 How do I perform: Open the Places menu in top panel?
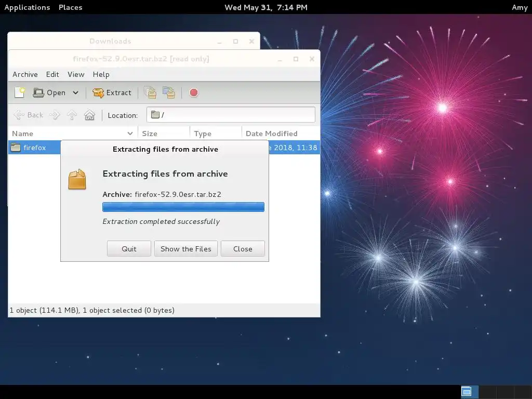(x=71, y=7)
